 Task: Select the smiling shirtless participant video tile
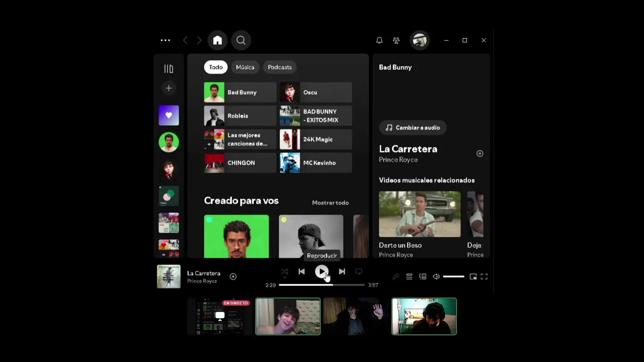tap(288, 316)
